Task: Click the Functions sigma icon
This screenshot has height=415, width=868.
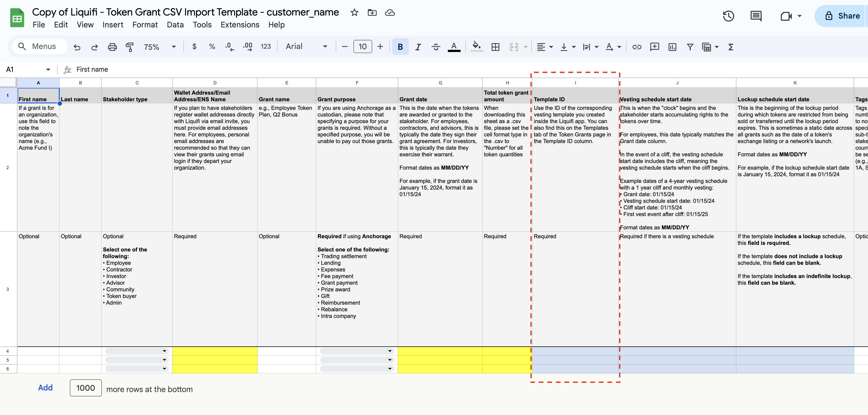Action: click(x=731, y=47)
